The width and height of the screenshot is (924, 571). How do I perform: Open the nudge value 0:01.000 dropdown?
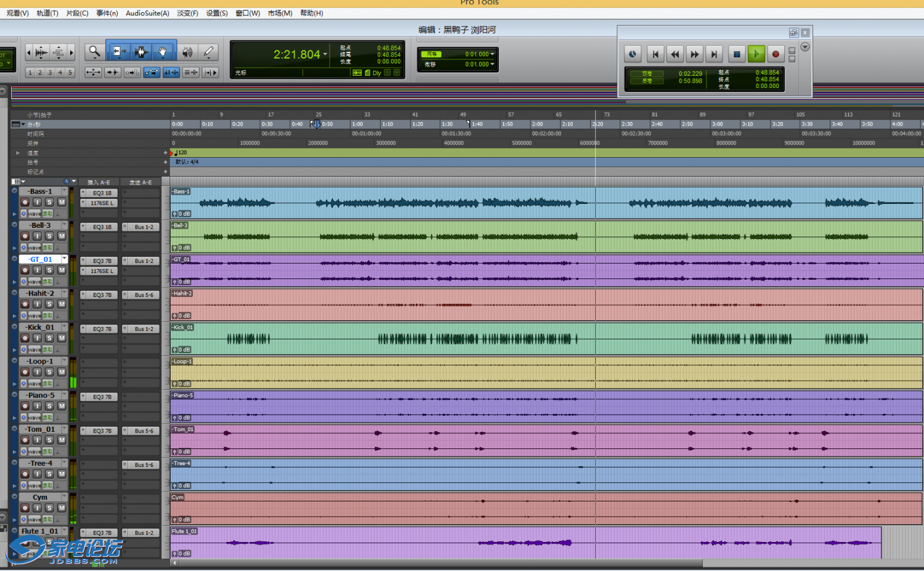click(492, 64)
